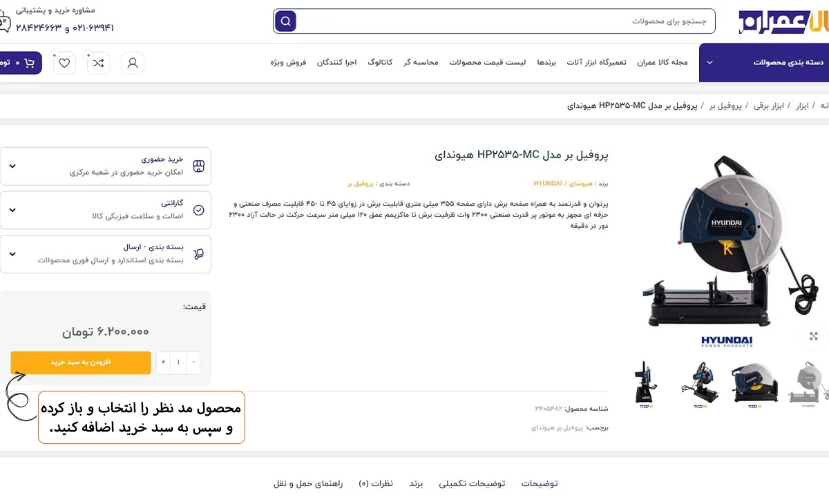Screen dimensions: 829x504
Task: Go to ابزار برقی in the breadcrumb
Action: (769, 106)
